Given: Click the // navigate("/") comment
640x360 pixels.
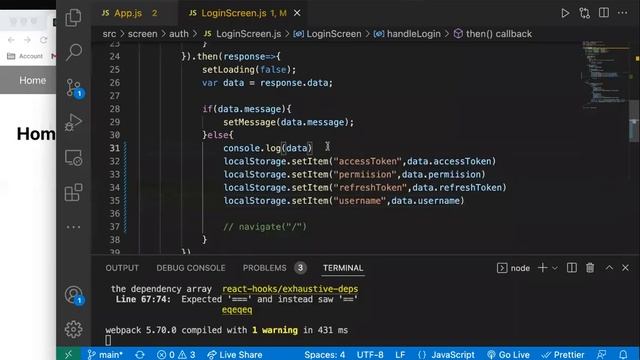Looking at the screenshot, I should [x=264, y=227].
